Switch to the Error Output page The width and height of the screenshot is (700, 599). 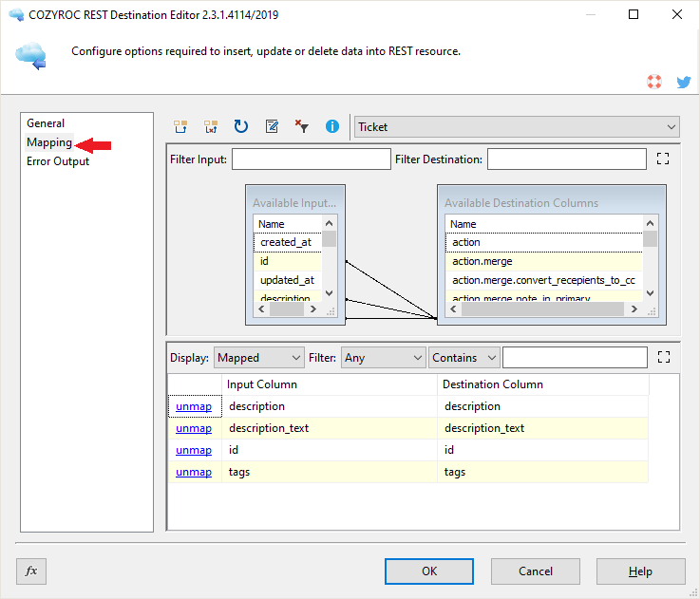[x=58, y=161]
